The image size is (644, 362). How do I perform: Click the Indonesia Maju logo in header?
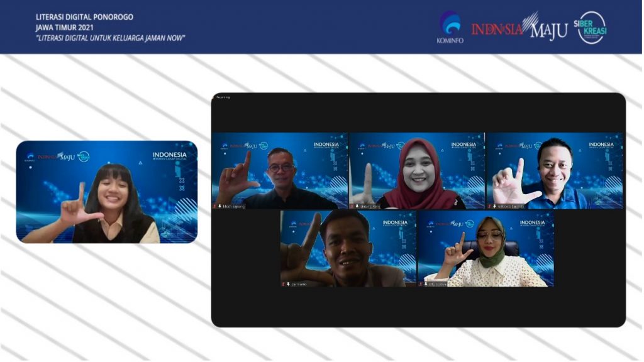point(519,28)
